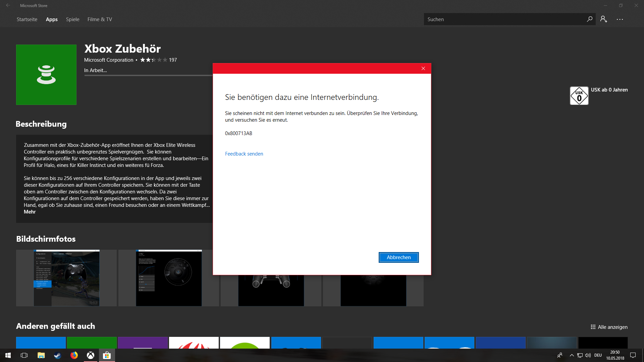Click the Abbrechen button
The width and height of the screenshot is (644, 362).
[x=398, y=257]
